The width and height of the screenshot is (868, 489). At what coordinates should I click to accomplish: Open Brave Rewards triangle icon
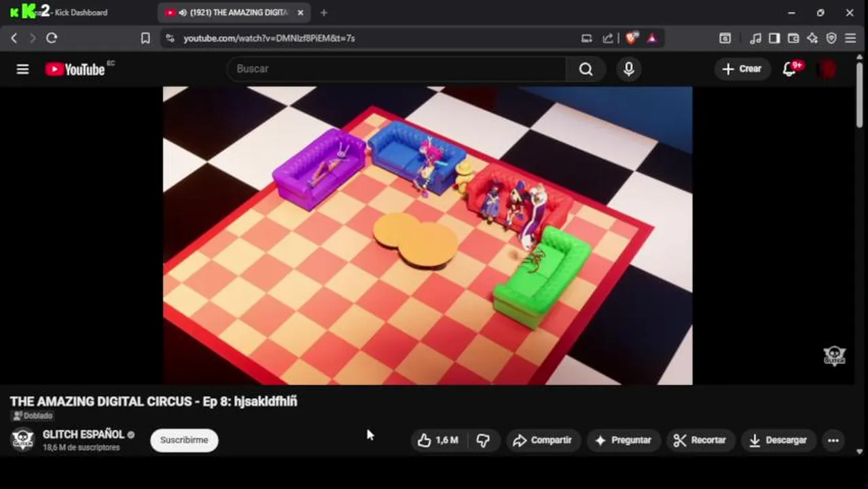click(x=652, y=38)
